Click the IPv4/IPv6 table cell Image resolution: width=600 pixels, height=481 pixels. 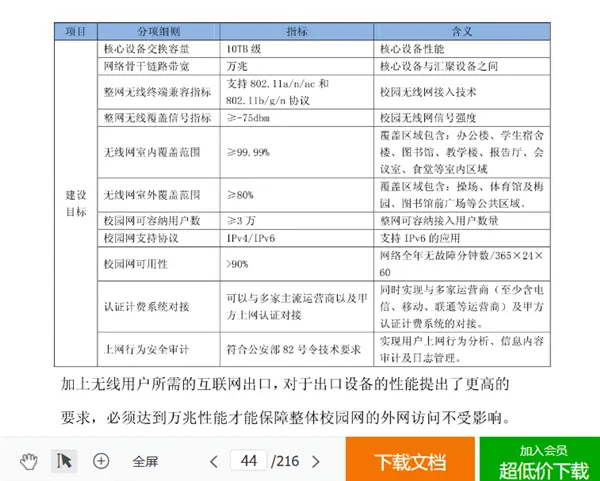[297, 238]
